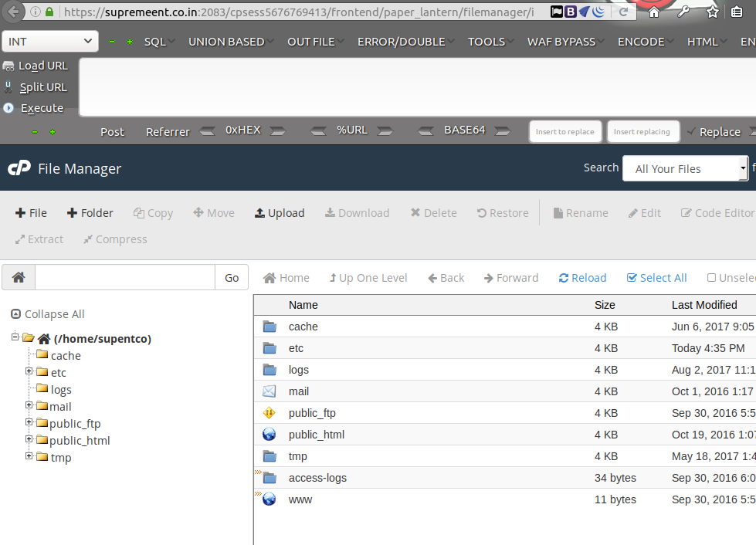
Task: Click the directory path input field
Action: 125,277
